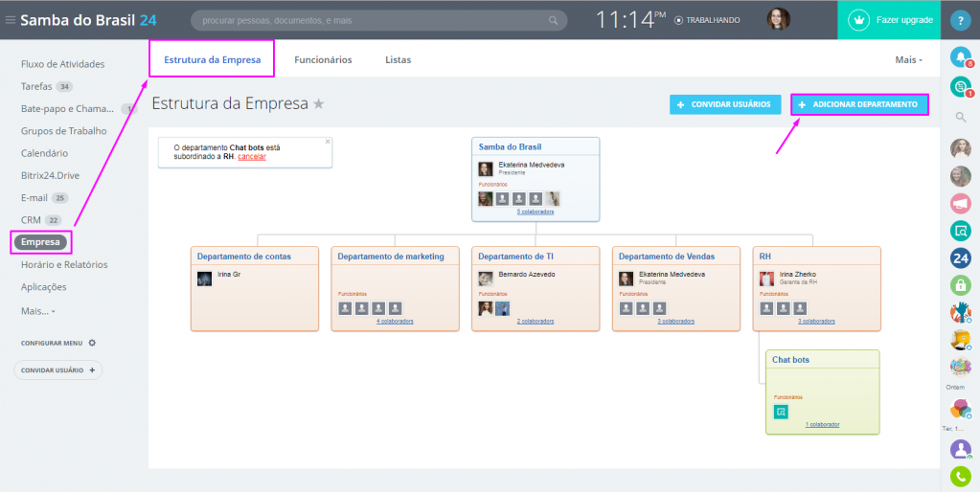Expand Mais... in left menu
The image size is (980, 492).
click(x=38, y=311)
